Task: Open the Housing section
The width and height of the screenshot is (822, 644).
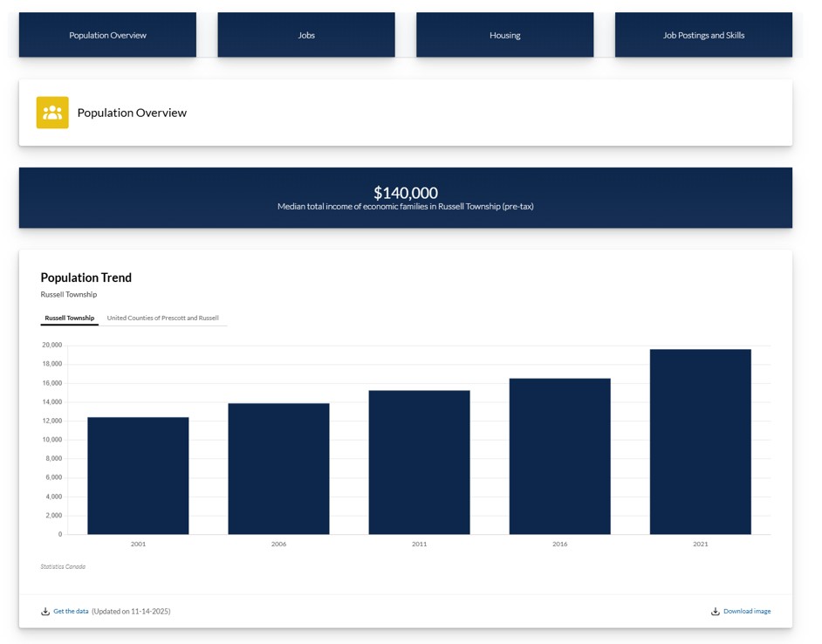Action: coord(504,35)
